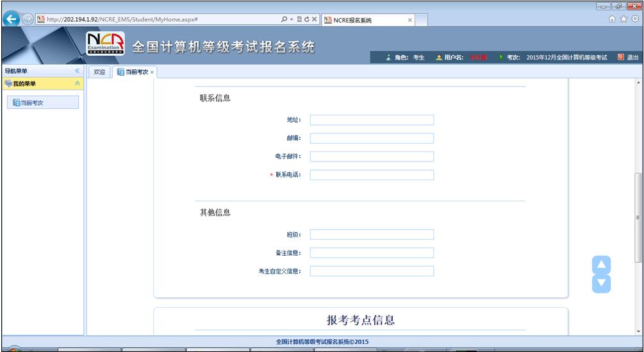Image resolution: width=644 pixels, height=352 pixels.
Task: Click the 其他信息 section heading
Action: (215, 213)
